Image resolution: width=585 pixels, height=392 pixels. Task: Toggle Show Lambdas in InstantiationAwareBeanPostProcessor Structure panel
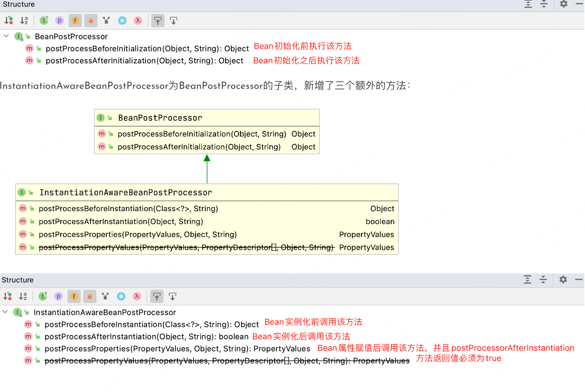[137, 296]
